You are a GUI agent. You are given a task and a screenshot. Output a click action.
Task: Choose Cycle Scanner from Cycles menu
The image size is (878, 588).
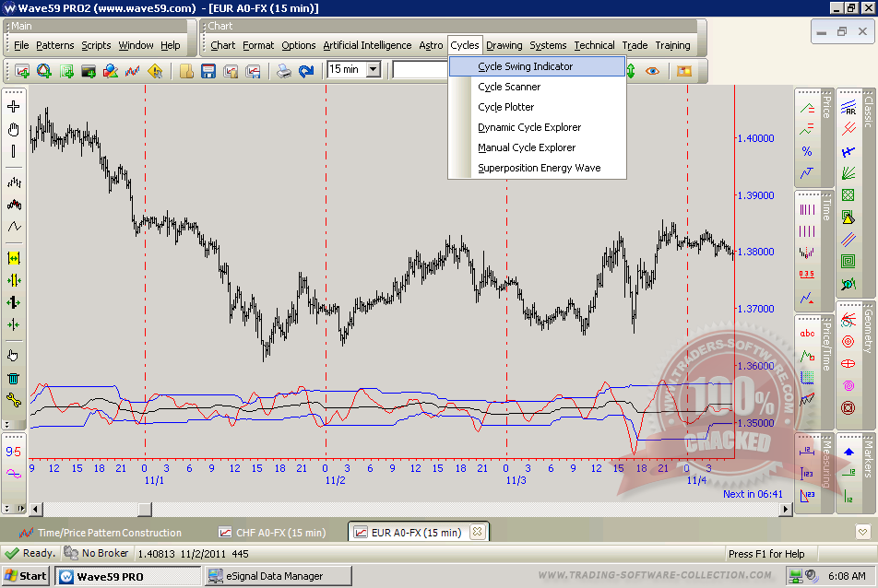click(509, 87)
